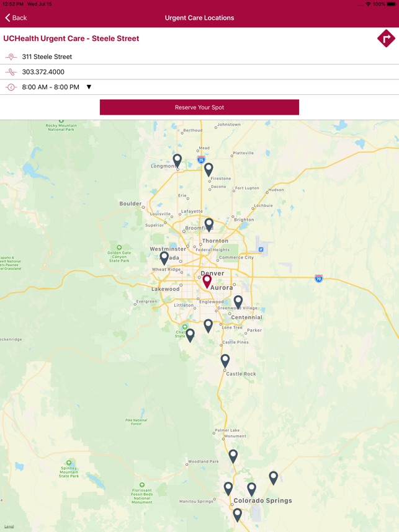Tap the Golden Gate Canyon State Park marker
This screenshot has height=532, width=399.
[x=119, y=247]
